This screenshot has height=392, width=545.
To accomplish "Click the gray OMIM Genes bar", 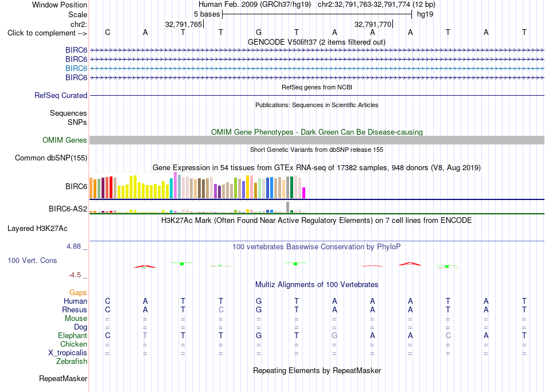I will 317,140.
